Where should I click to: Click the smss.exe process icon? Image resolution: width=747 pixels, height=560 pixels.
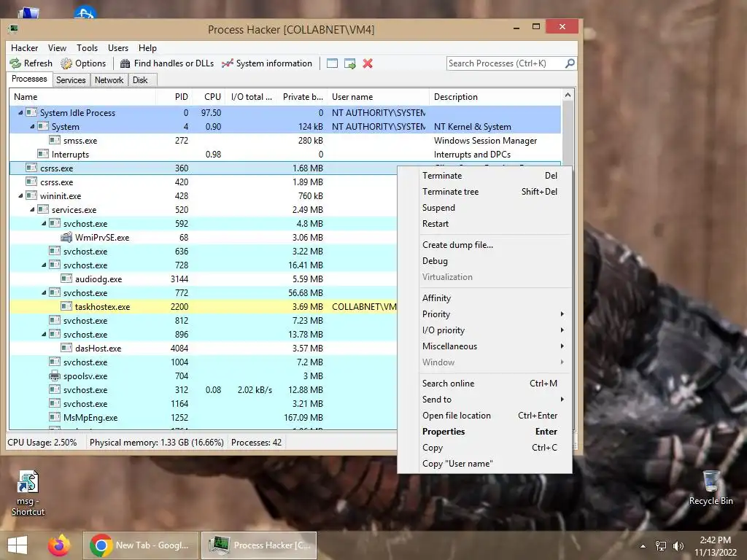pyautogui.click(x=55, y=140)
